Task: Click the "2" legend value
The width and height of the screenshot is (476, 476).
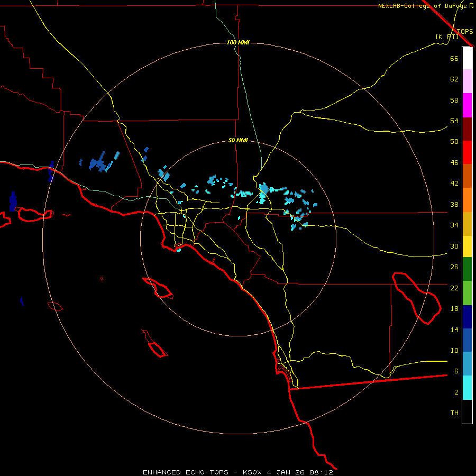Action: click(456, 392)
